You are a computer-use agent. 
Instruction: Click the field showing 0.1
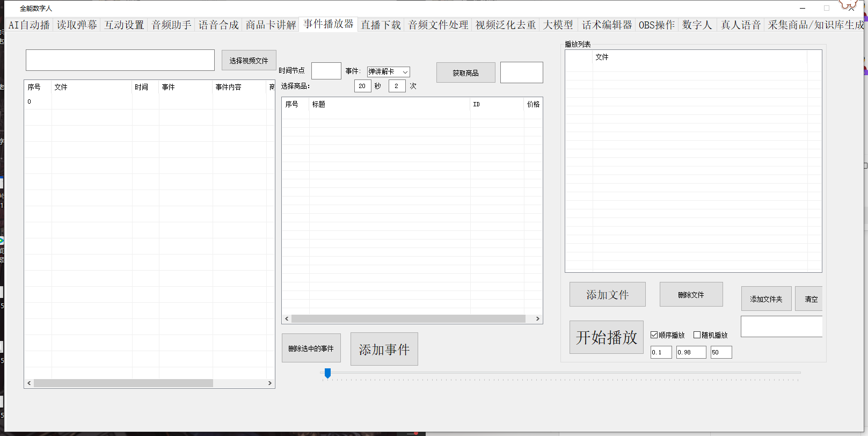point(661,352)
